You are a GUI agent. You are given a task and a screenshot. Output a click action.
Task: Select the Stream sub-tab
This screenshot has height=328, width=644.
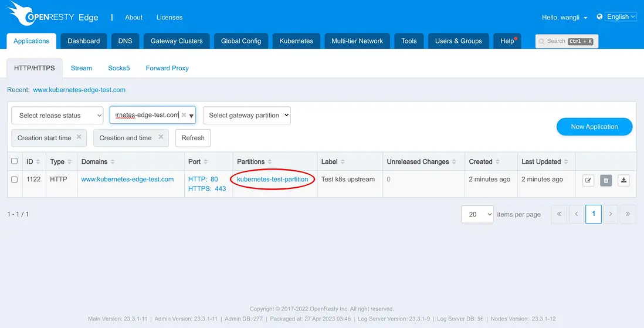tap(82, 68)
